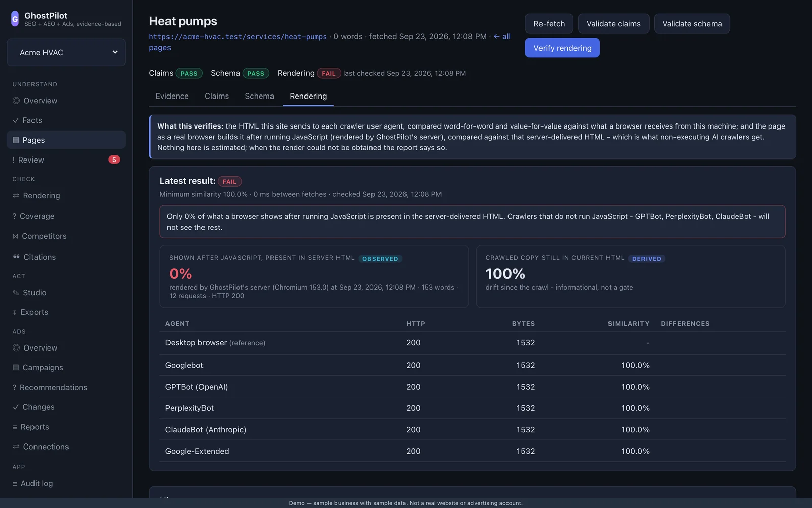Click the GhostPilot logo icon
The image size is (812, 508).
click(x=15, y=19)
